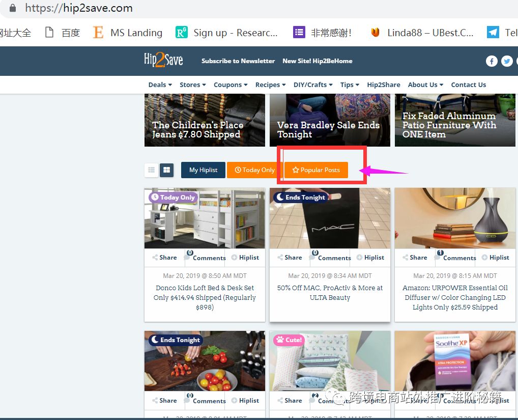518x420 pixels.
Task: Add Donco Kids Loft Bed to Hiplist
Action: point(245,258)
